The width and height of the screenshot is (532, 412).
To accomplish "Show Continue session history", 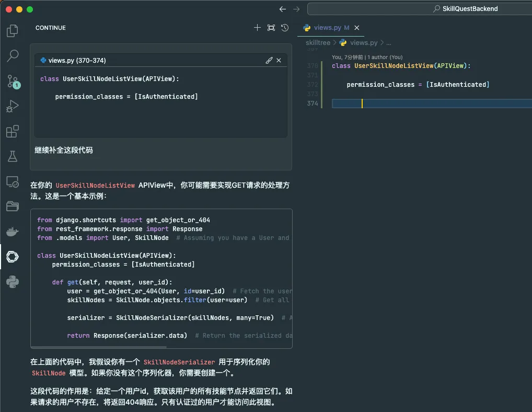I will point(285,28).
